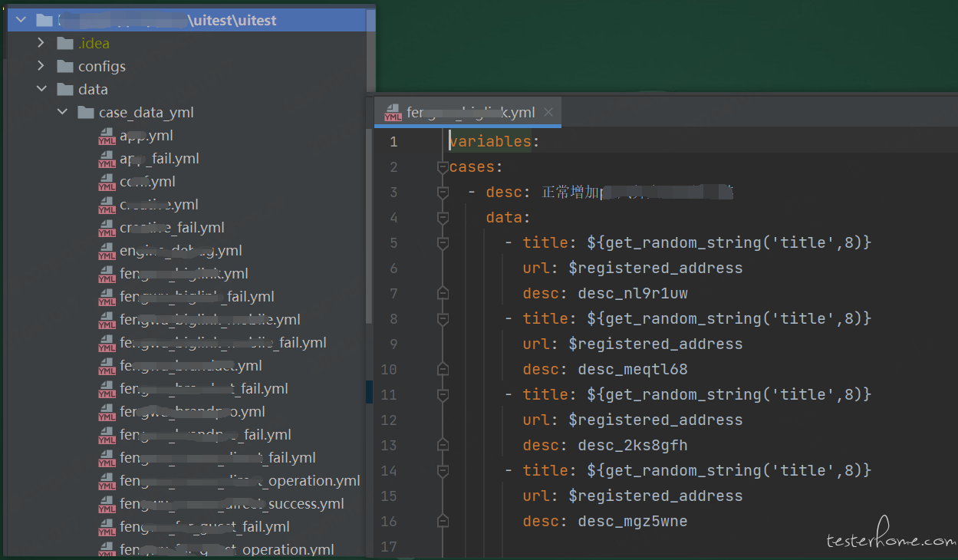Select the file ending in biglink_fail.yml
Viewport: 958px width, 560px height.
point(196,297)
